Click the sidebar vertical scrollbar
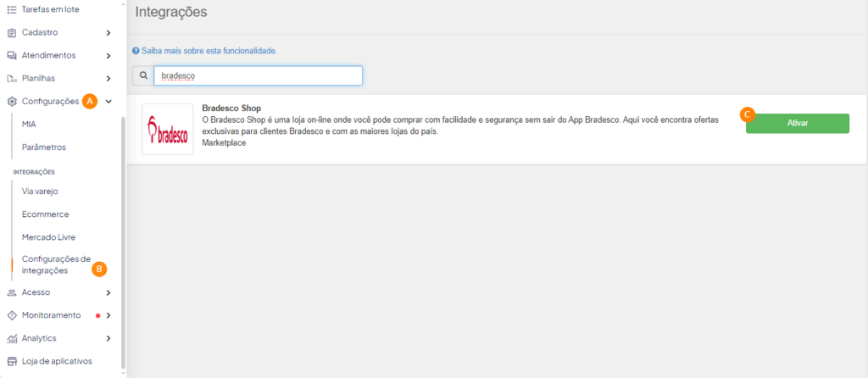 coord(123,242)
